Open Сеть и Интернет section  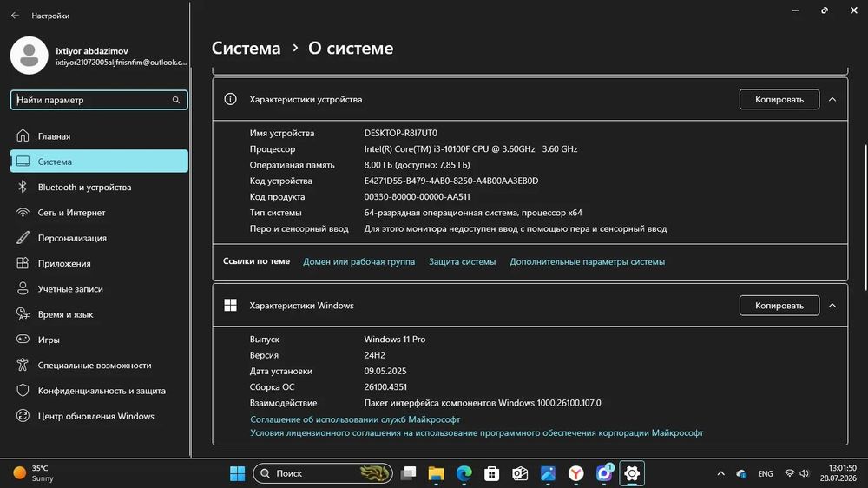[x=99, y=212]
